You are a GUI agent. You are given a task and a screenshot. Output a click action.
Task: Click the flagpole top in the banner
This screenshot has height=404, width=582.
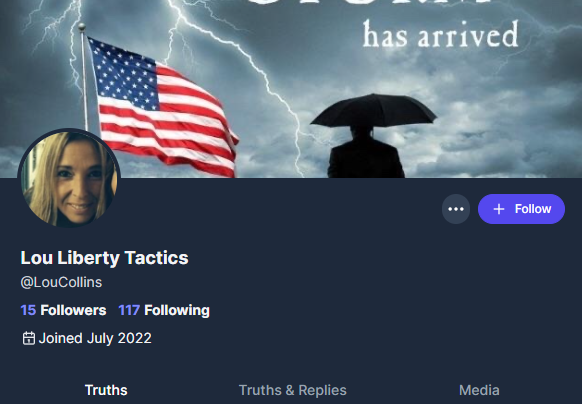[82, 27]
